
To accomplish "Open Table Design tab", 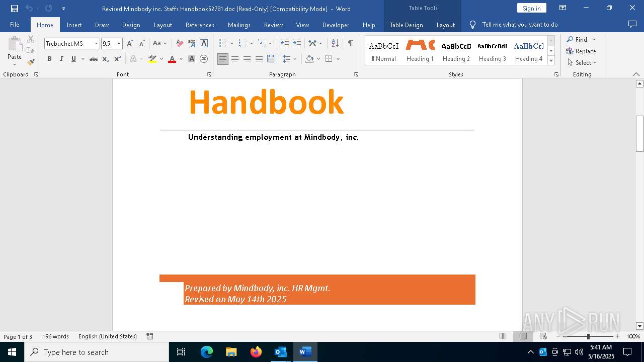I will point(406,25).
